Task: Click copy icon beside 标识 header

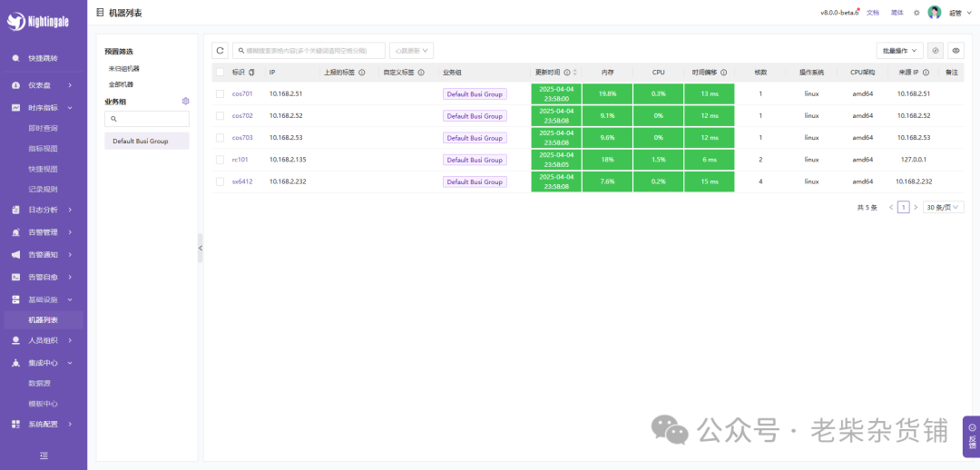Action: click(252, 73)
